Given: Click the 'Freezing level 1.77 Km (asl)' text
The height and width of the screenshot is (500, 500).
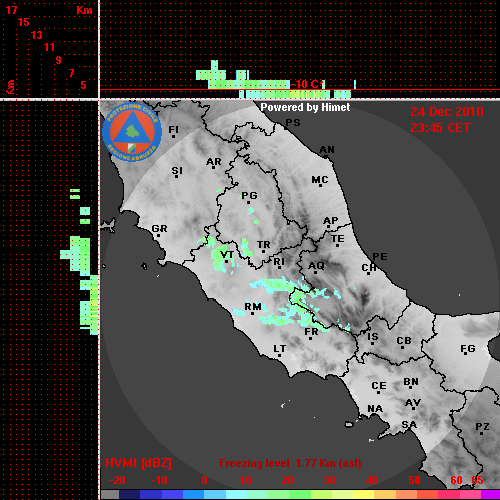Looking at the screenshot, I should [x=290, y=463].
